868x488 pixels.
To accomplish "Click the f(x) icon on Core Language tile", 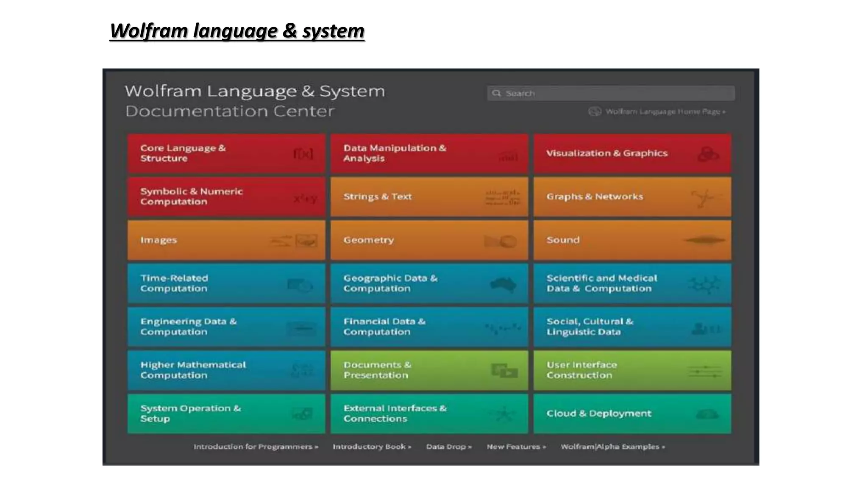I will (x=303, y=154).
